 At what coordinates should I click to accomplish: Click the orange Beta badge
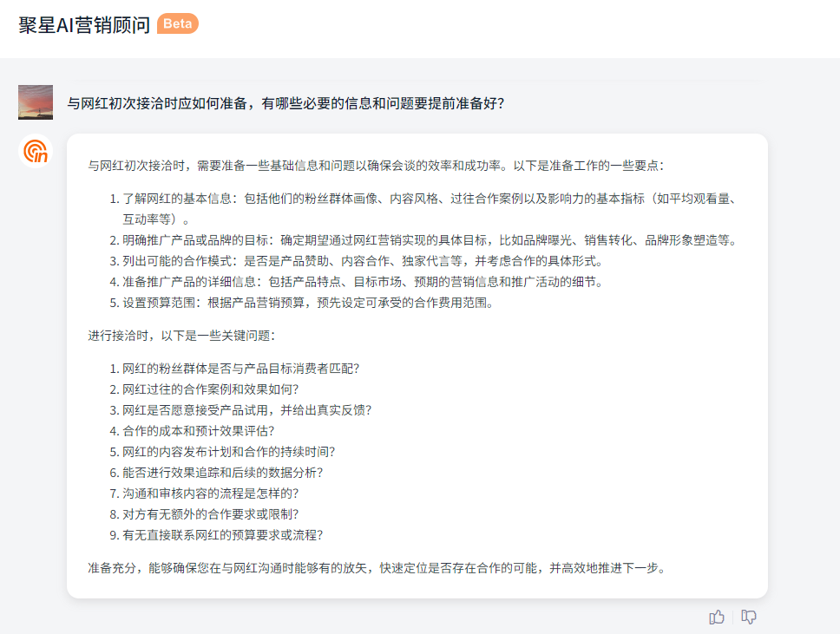(178, 24)
